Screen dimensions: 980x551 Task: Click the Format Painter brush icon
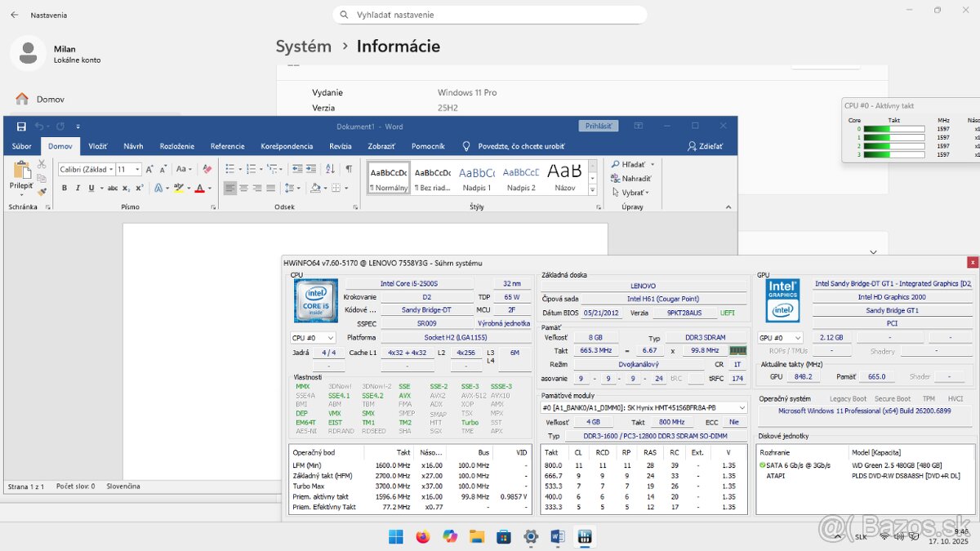tap(42, 193)
